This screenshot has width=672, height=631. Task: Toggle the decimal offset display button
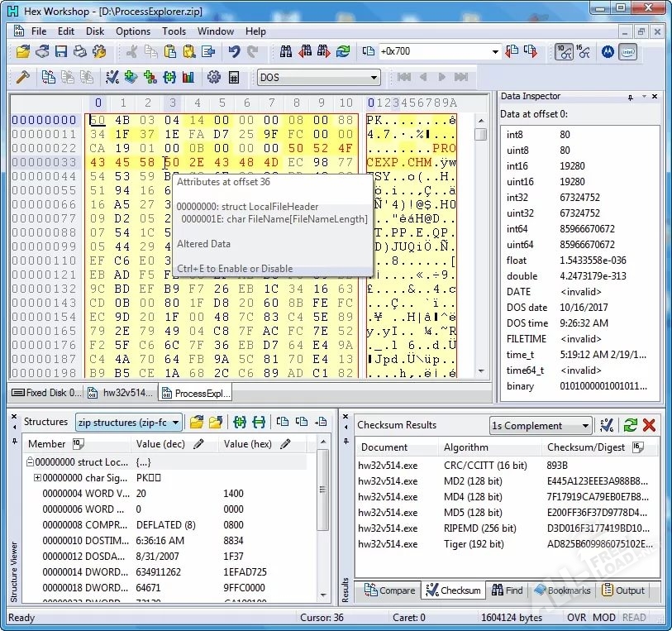[565, 52]
